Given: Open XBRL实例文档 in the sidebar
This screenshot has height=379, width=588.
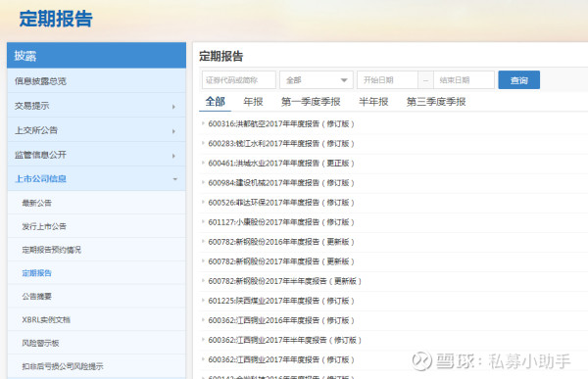Looking at the screenshot, I should point(97,319).
